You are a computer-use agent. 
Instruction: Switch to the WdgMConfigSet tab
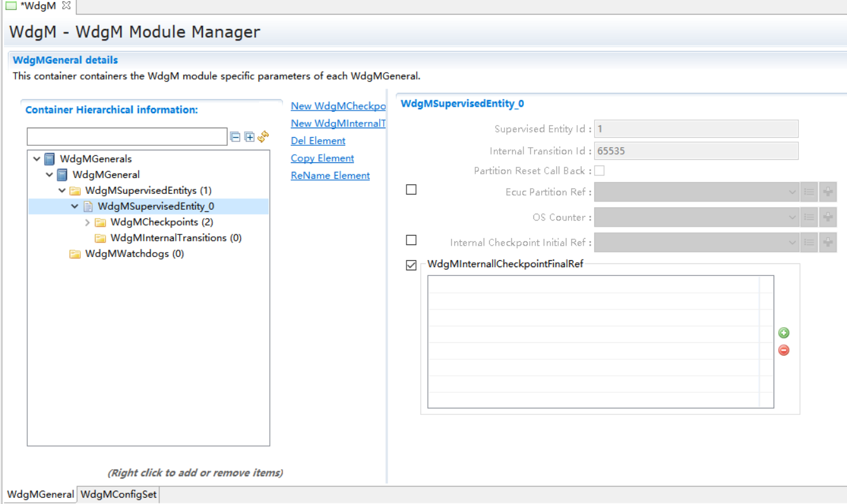pos(118,495)
